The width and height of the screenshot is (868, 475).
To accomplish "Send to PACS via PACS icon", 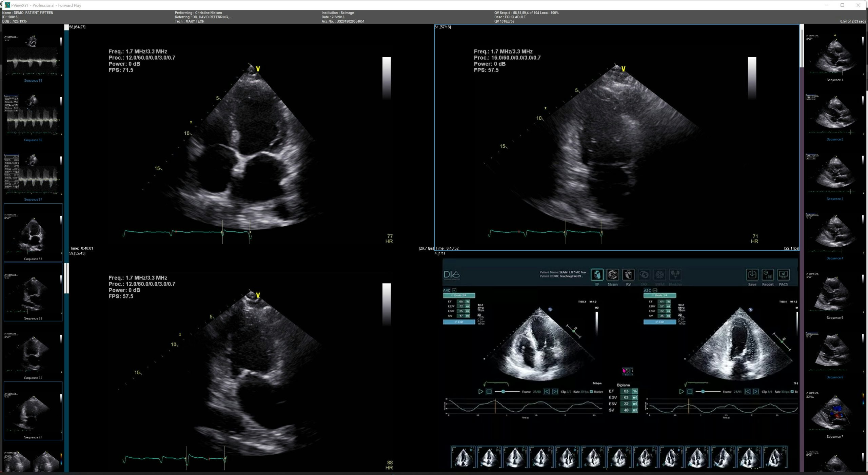I will click(x=783, y=275).
